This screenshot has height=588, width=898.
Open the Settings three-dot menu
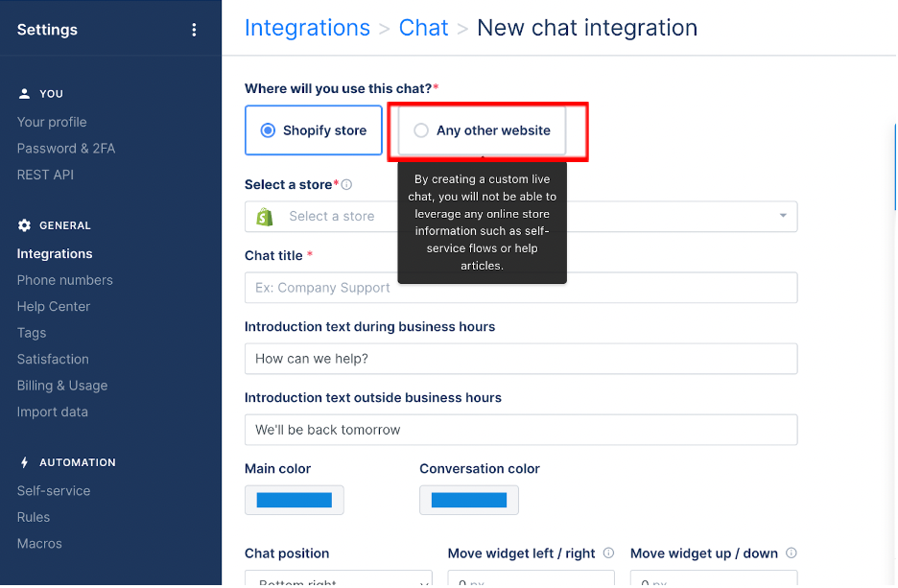tap(194, 30)
